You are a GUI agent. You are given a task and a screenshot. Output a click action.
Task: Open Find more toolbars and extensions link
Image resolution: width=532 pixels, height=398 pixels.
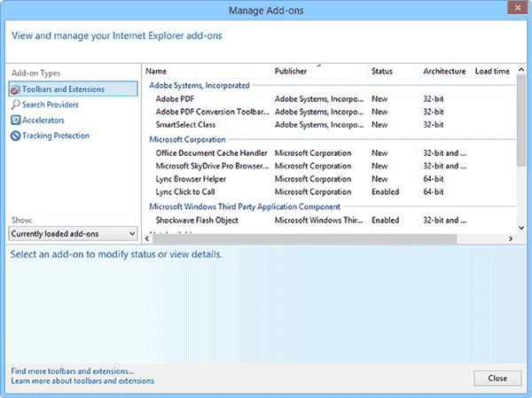tap(73, 371)
